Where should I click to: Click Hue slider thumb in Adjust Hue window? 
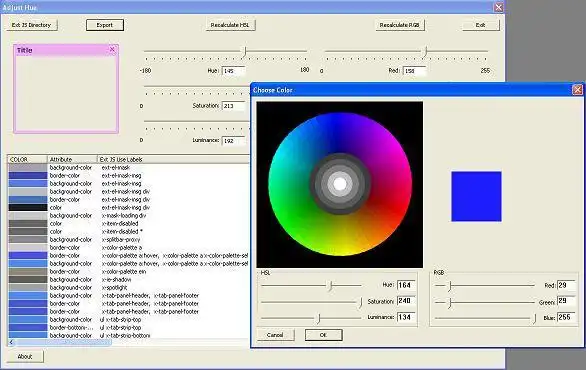[x=244, y=52]
